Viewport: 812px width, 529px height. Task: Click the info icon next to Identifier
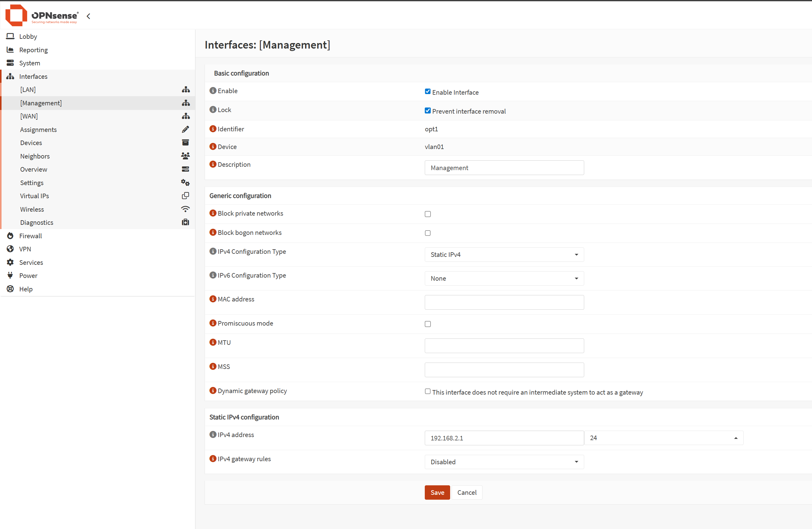point(213,129)
